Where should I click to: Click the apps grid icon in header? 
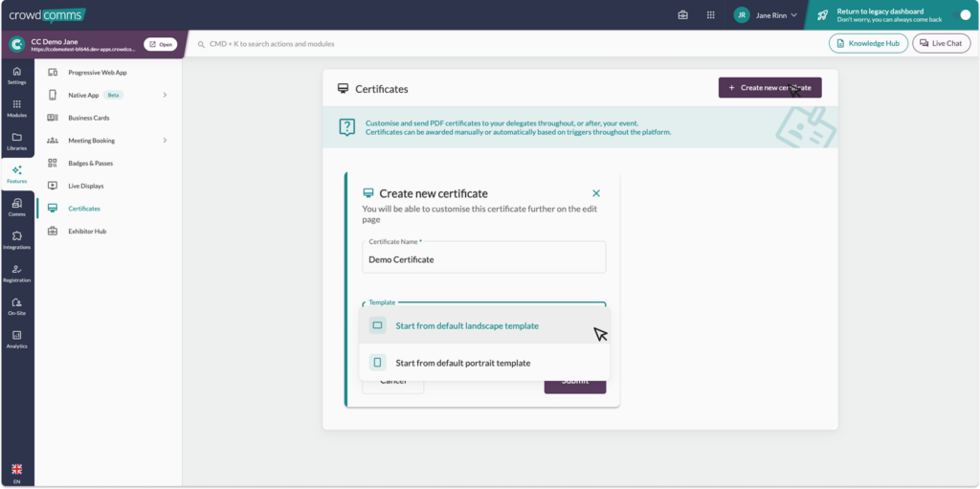coord(710,15)
